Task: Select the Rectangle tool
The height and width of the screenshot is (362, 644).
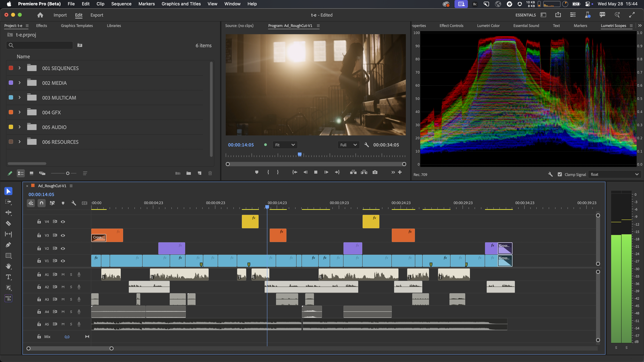Action: coord(8,256)
